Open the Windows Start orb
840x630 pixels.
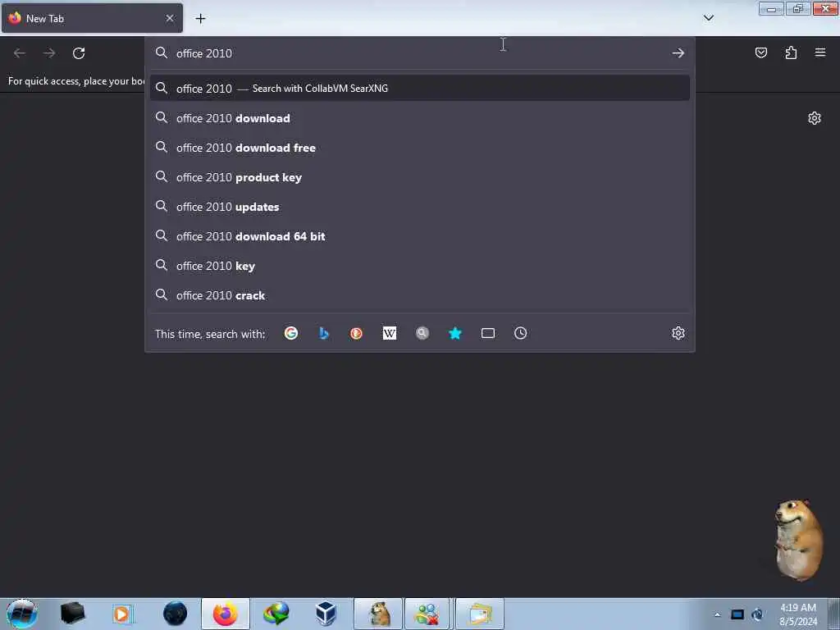point(22,614)
